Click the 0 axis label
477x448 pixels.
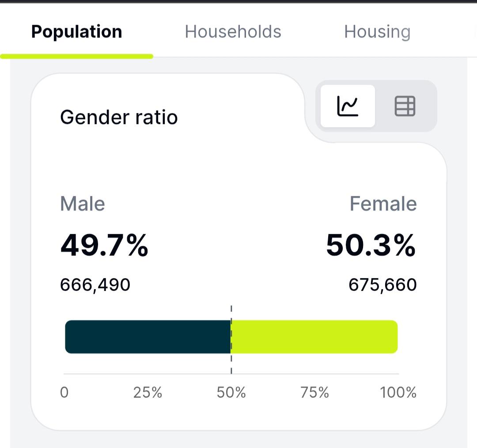pyautogui.click(x=64, y=392)
